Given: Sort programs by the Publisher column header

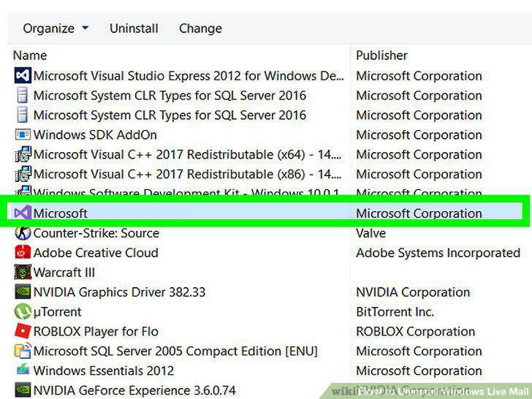Looking at the screenshot, I should click(381, 56).
